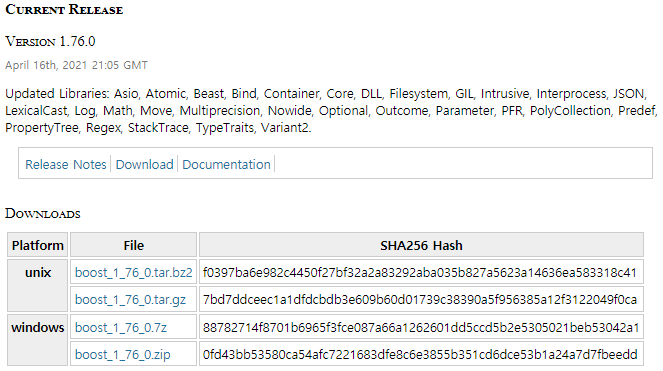Download boost_1_76_0.7z archive
Screen dimensions: 663x371
pos(121,327)
